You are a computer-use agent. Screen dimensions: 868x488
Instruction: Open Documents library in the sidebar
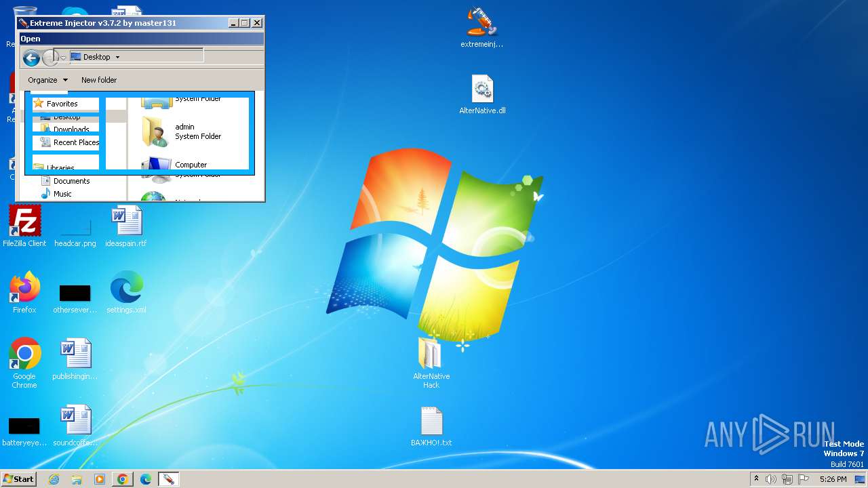click(65, 181)
